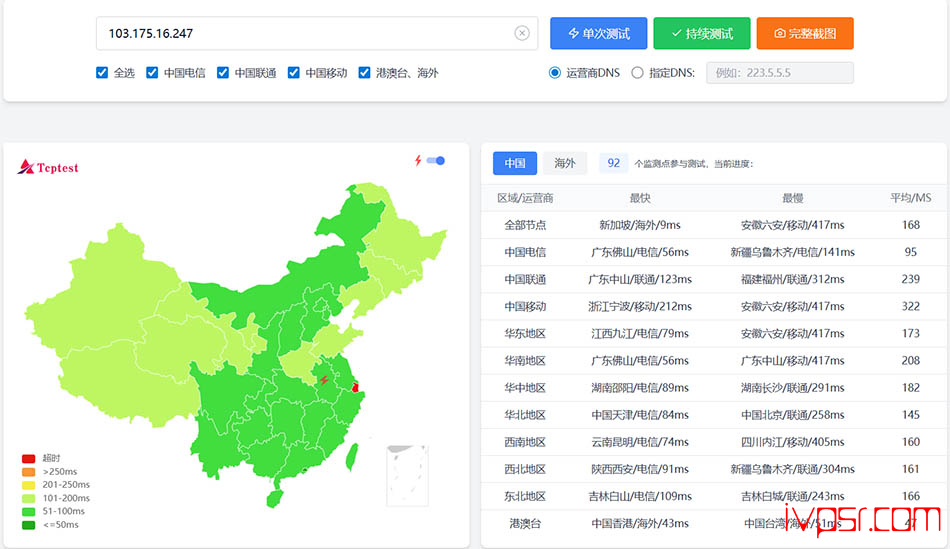Click the red 超时 legend swatch
950x549 pixels.
coord(28,458)
